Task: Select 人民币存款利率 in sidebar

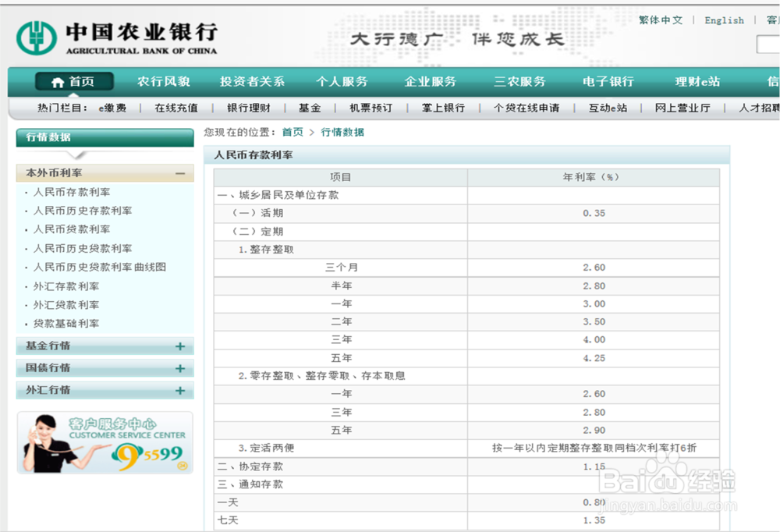Action: (72, 192)
